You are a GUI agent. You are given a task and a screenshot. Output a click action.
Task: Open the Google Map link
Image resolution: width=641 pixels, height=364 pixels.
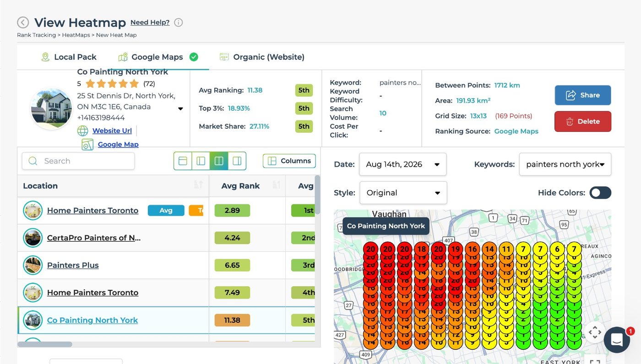pos(118,145)
